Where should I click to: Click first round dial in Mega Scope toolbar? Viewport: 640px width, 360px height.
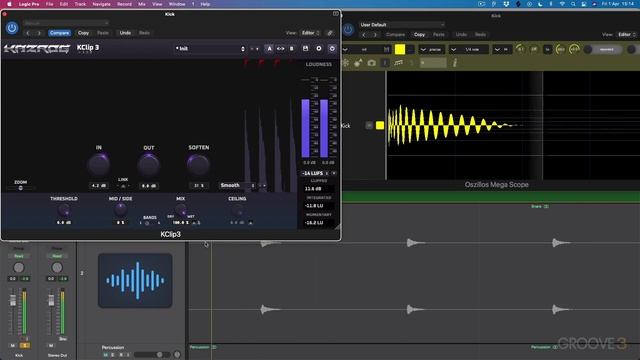point(520,49)
